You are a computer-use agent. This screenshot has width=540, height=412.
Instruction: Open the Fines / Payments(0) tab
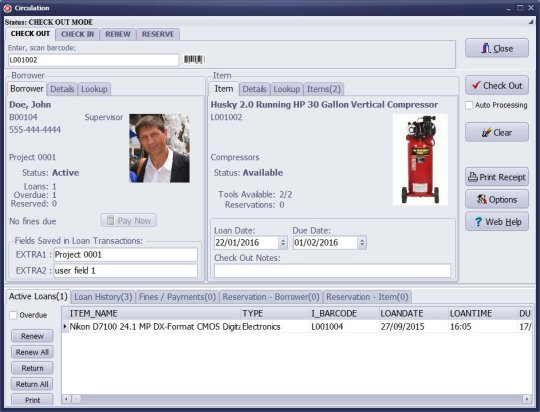177,297
